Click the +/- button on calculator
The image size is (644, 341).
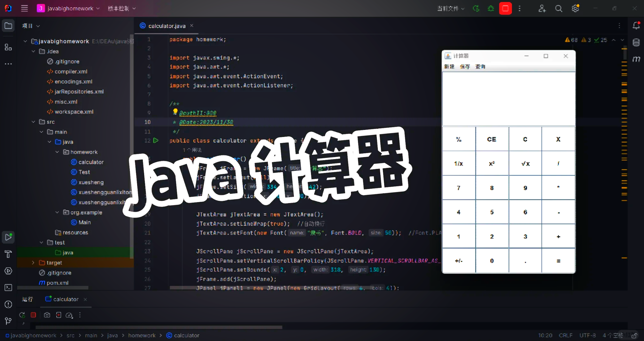click(459, 261)
